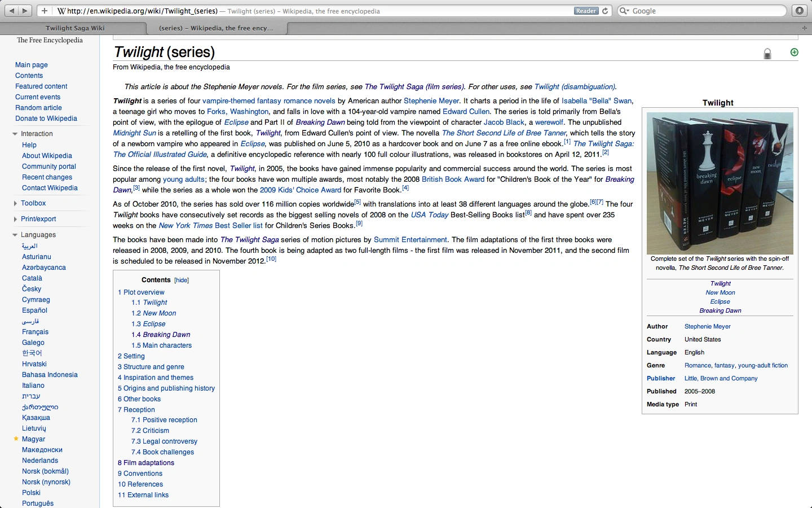Open the Twilight Saga (film series) link
This screenshot has width=812, height=508.
414,87
